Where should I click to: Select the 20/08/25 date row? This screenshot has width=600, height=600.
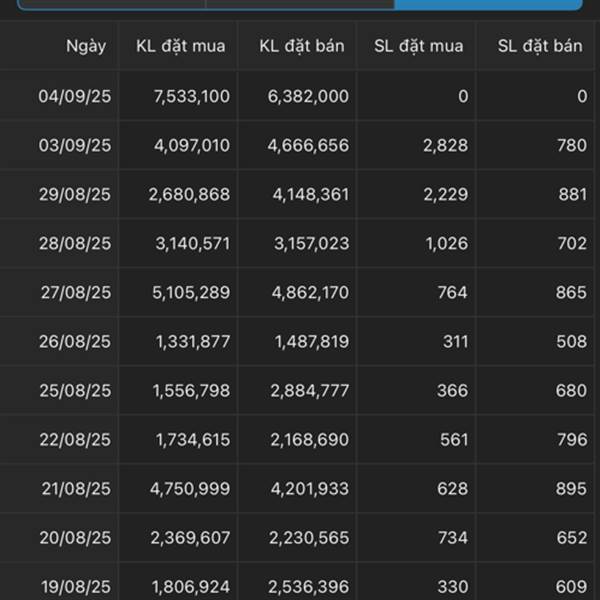(x=297, y=538)
